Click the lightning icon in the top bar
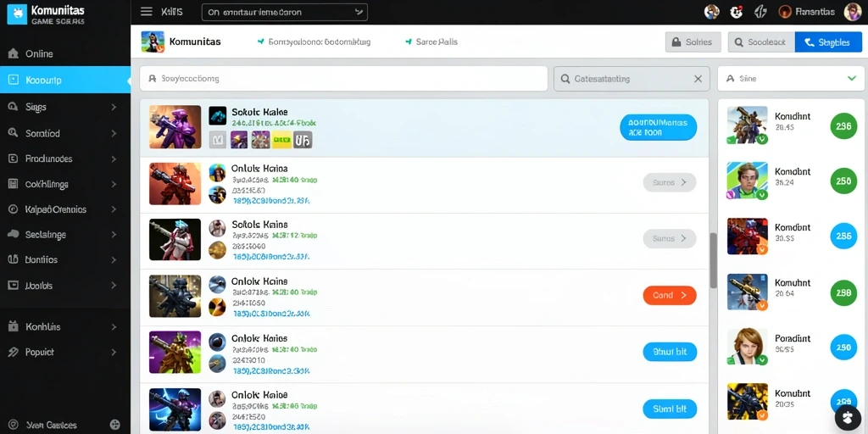The image size is (868, 434). (760, 12)
